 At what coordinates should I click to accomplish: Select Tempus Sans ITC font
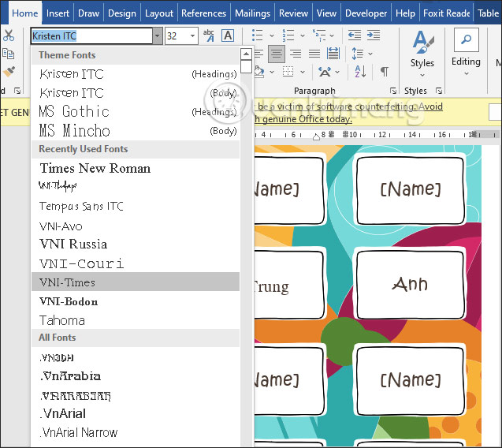tap(136, 206)
